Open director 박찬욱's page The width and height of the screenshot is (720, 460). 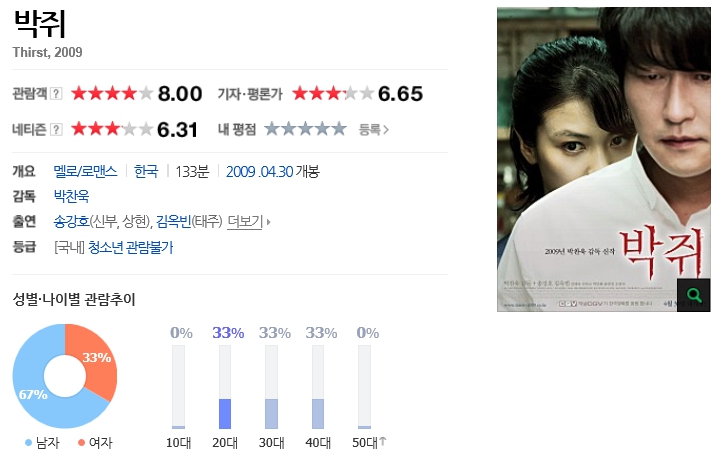click(71, 196)
